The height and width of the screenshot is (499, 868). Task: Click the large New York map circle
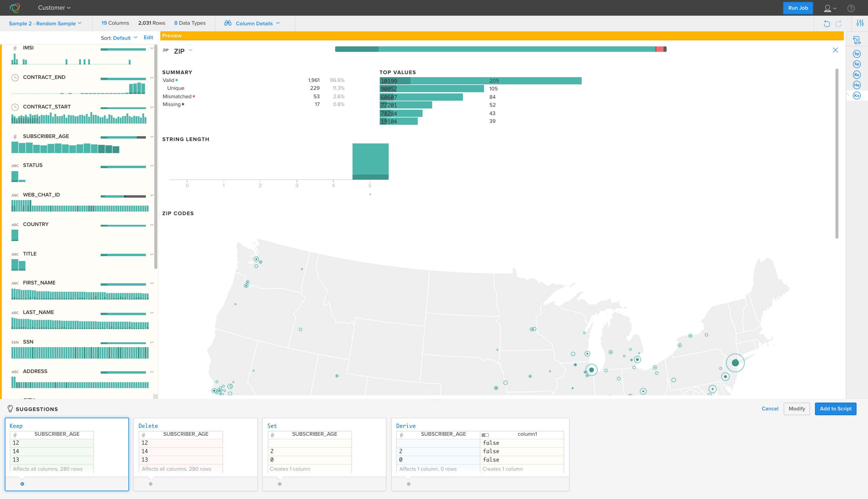[x=735, y=362]
